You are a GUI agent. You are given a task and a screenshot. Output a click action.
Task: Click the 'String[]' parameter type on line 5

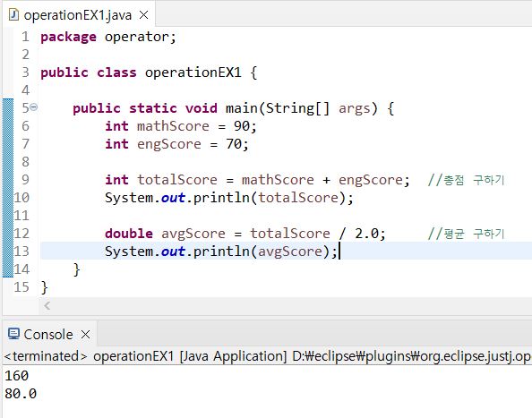pos(297,108)
